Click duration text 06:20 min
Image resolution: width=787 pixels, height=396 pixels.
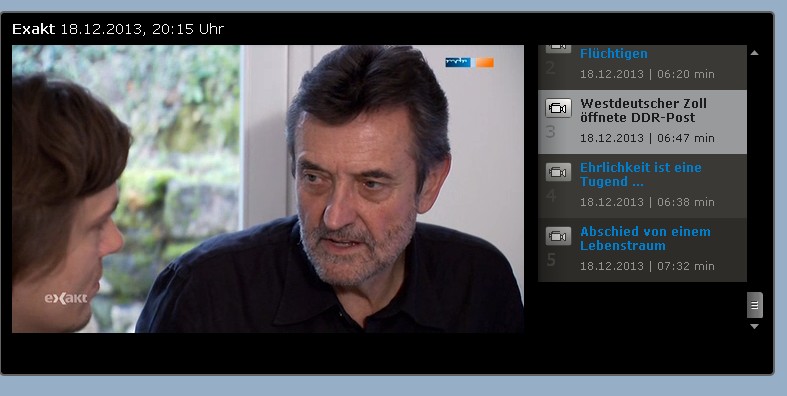point(686,74)
